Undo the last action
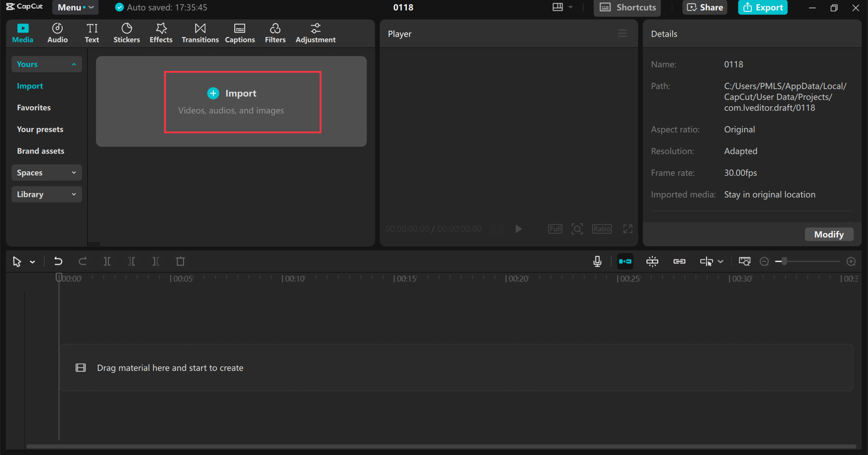Screen dimensions: 868x455 [x=58, y=261]
